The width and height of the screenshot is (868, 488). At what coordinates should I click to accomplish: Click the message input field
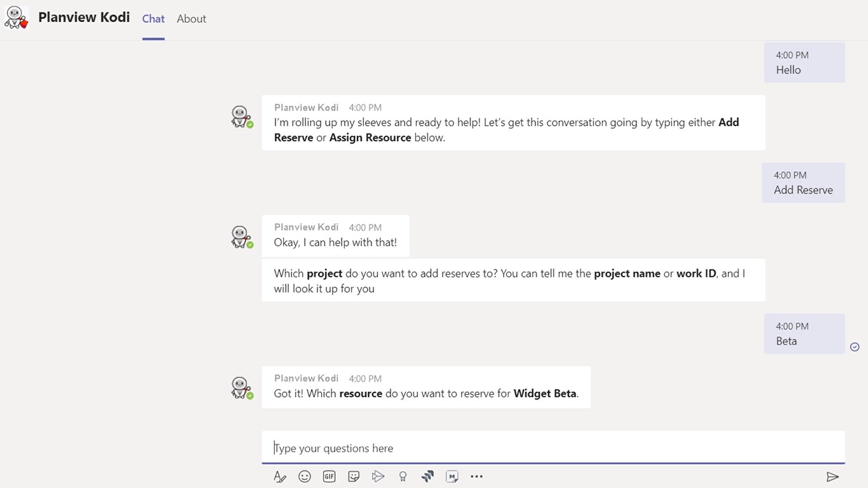click(x=553, y=448)
